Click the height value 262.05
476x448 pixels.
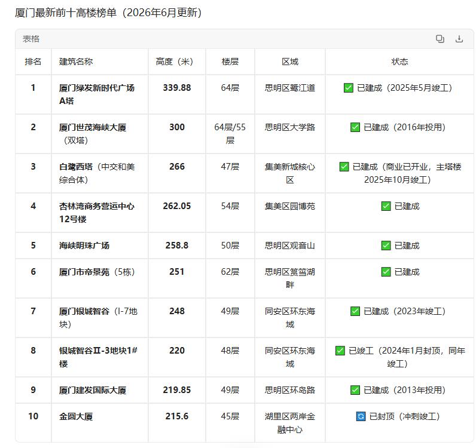coord(176,206)
